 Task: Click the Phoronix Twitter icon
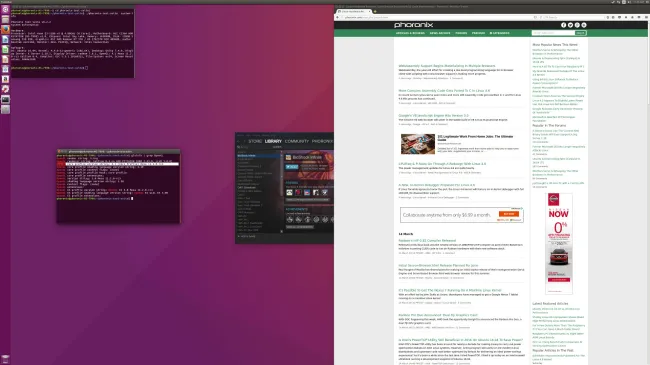tap(570, 25)
